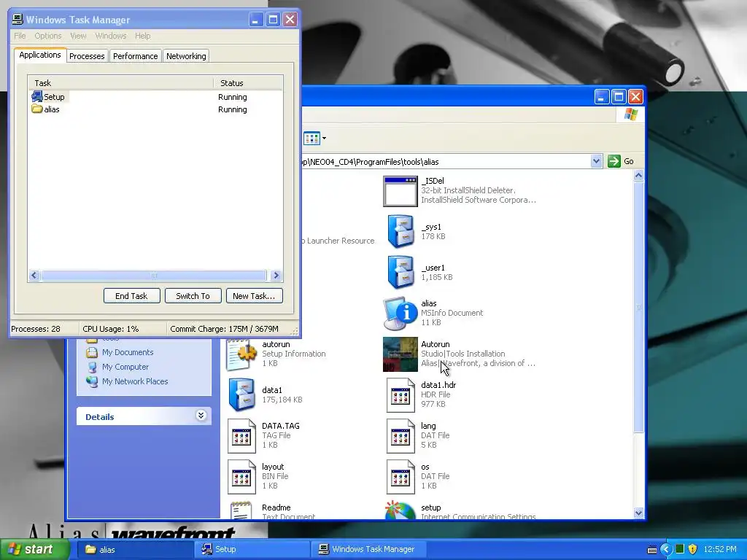Select the data1 cabinet file icon
The width and height of the screenshot is (747, 560).
[241, 394]
